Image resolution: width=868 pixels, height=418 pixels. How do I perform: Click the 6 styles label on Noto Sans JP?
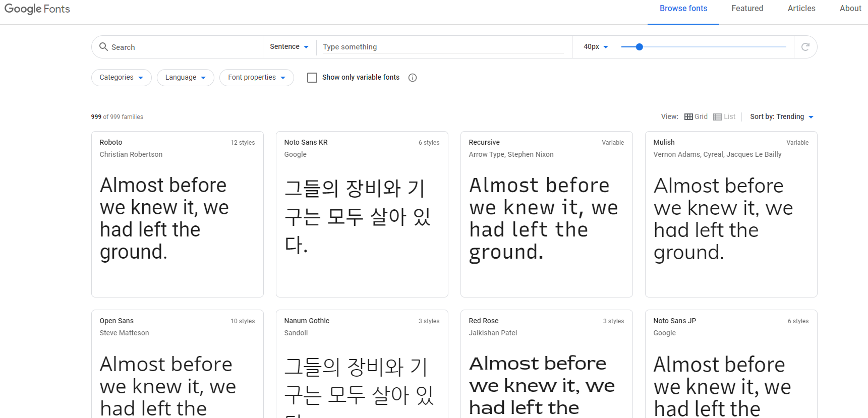point(798,321)
